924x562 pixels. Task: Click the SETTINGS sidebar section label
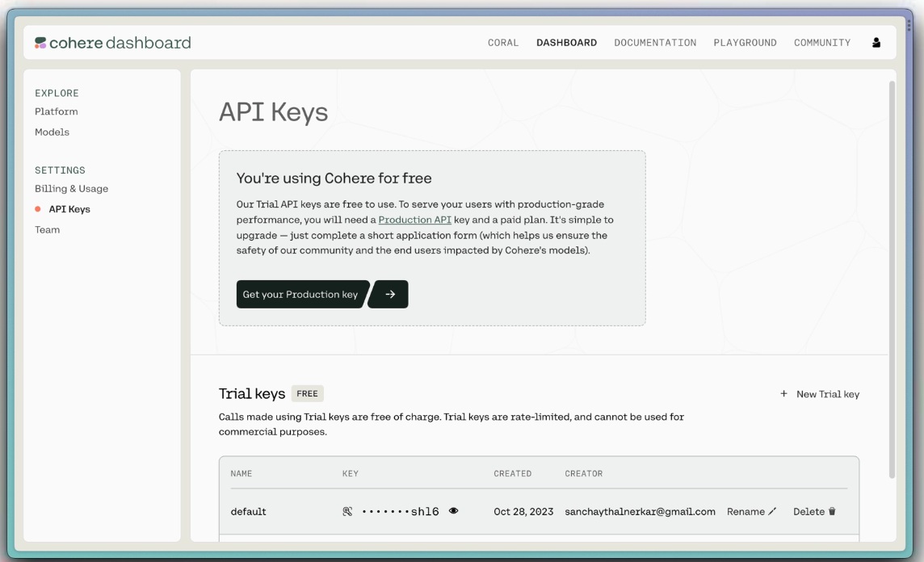(60, 170)
